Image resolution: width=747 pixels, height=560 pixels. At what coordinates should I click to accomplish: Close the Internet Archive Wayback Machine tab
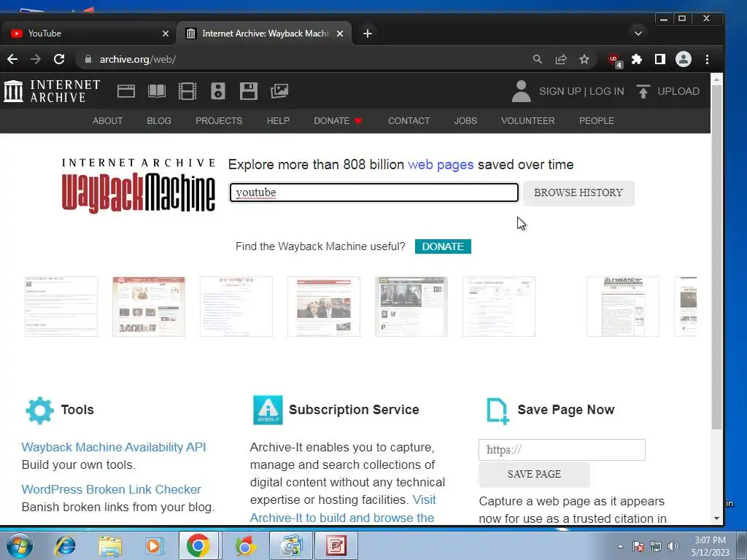pos(340,34)
